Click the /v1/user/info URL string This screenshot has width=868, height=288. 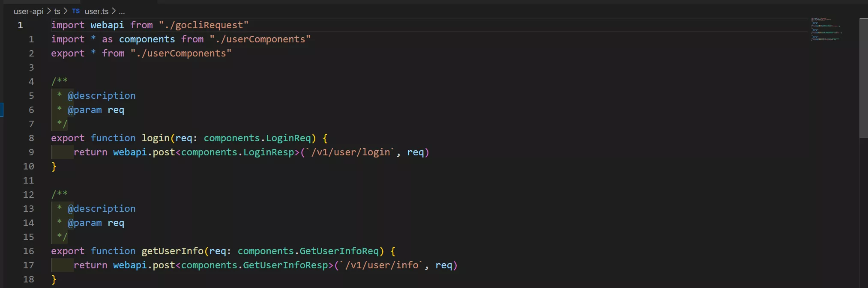pos(382,265)
